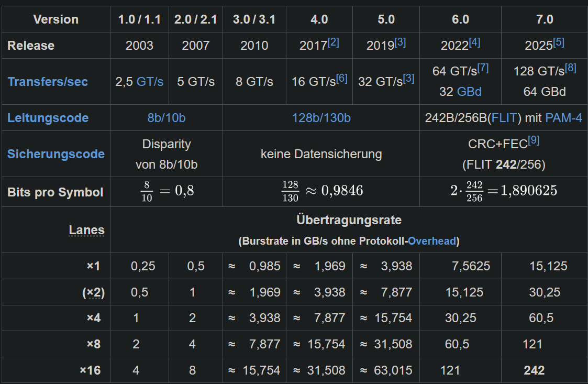Click 8b/10b link in Leitungscode row
588x384 pixels.
(x=166, y=118)
